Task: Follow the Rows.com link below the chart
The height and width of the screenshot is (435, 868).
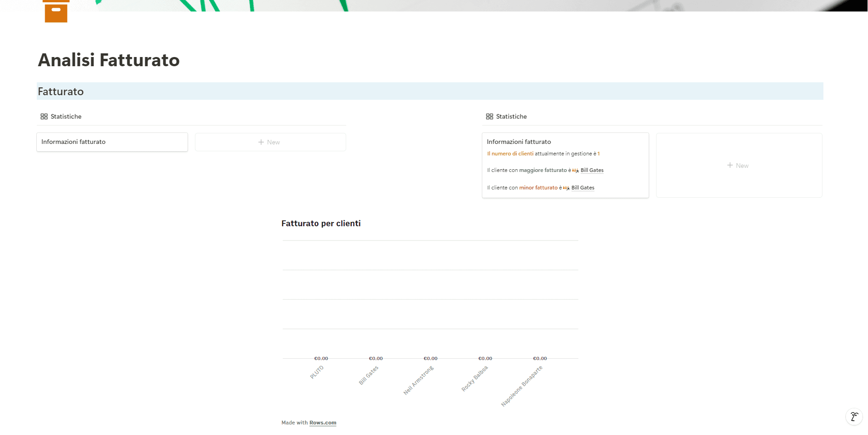Action: tap(322, 422)
